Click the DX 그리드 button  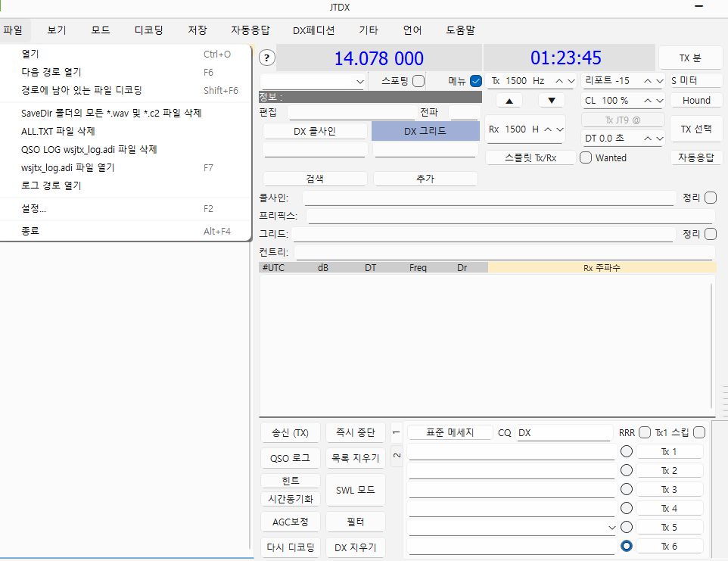[x=425, y=132]
